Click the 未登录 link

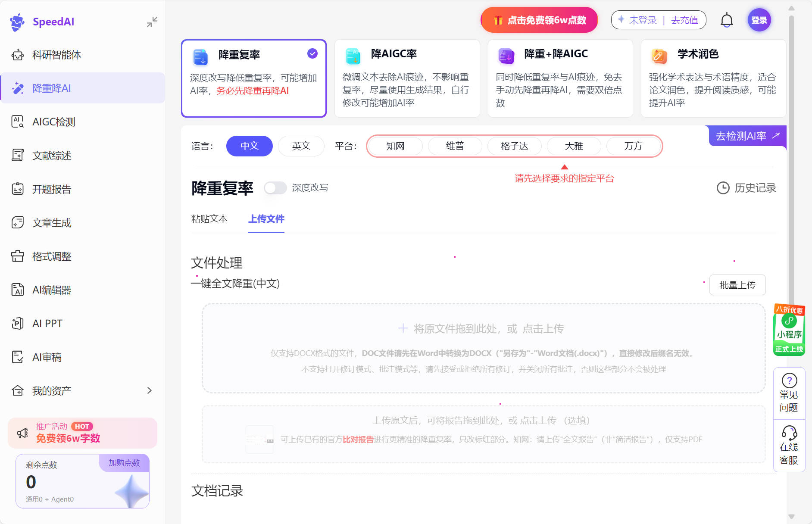pyautogui.click(x=643, y=20)
